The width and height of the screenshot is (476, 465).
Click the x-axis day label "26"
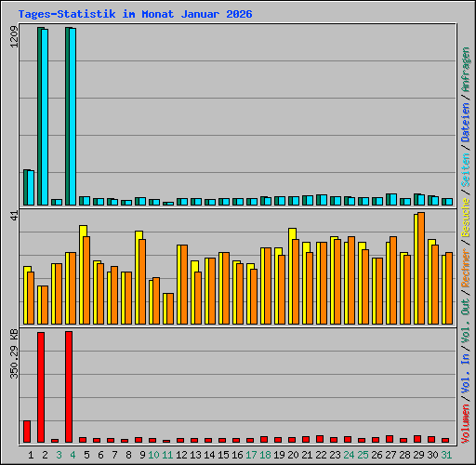click(x=377, y=455)
